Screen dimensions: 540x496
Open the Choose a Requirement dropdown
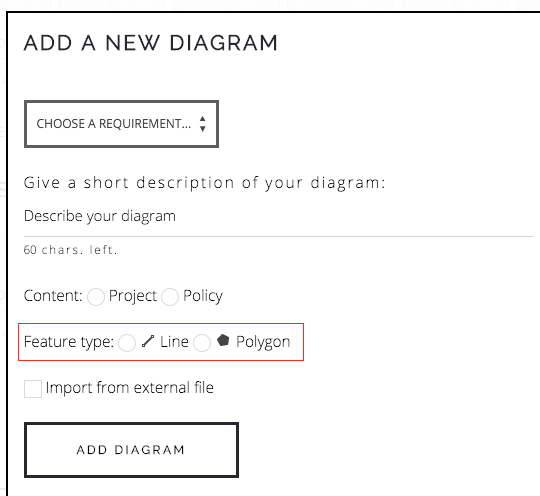(121, 124)
